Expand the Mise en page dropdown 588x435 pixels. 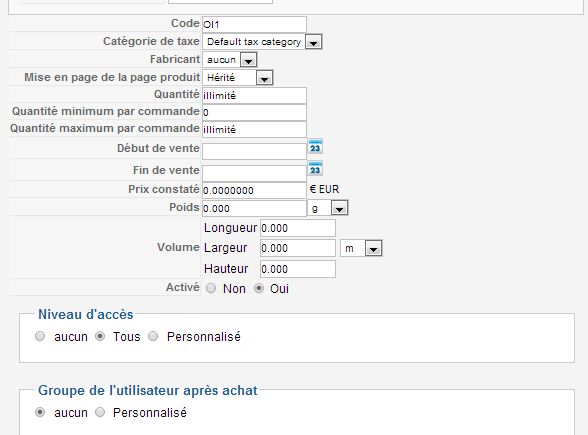[238, 78]
